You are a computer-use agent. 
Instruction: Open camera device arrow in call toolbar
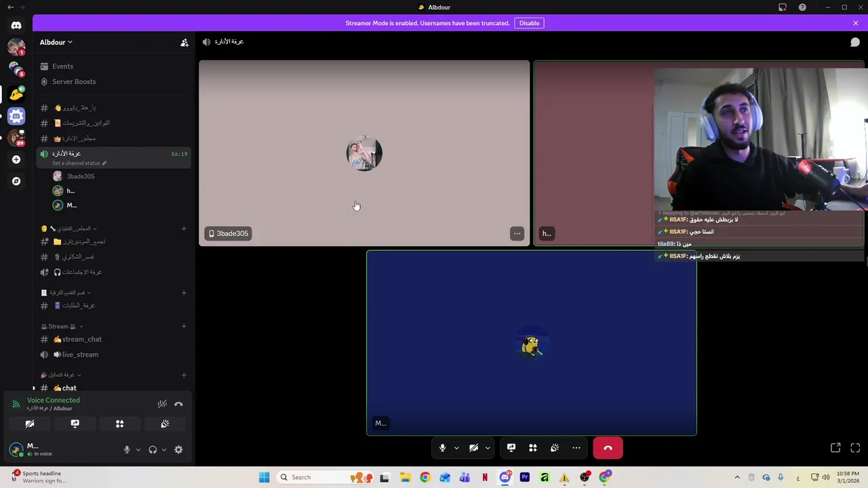point(488,448)
